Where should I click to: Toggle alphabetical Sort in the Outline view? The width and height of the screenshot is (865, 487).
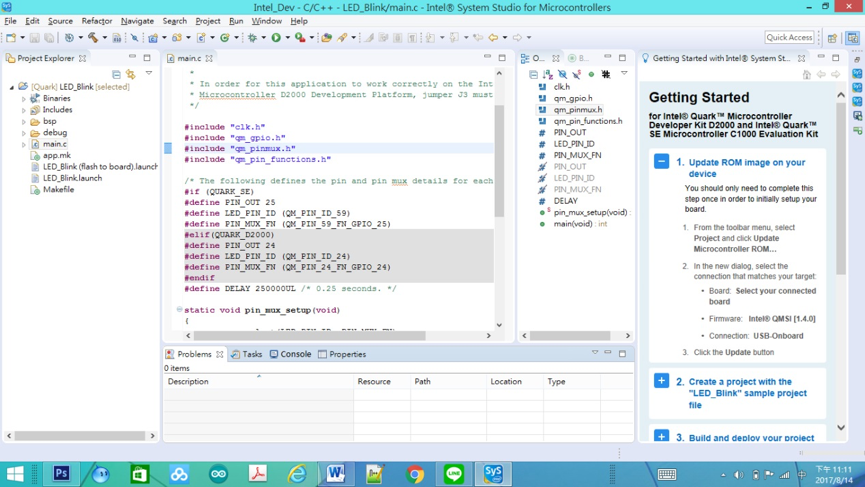pyautogui.click(x=547, y=74)
